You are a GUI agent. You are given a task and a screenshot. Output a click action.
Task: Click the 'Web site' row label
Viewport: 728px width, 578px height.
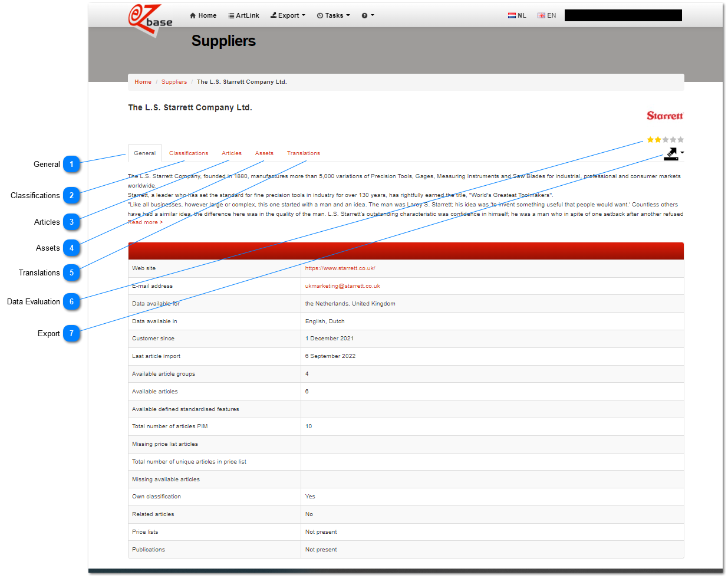144,268
